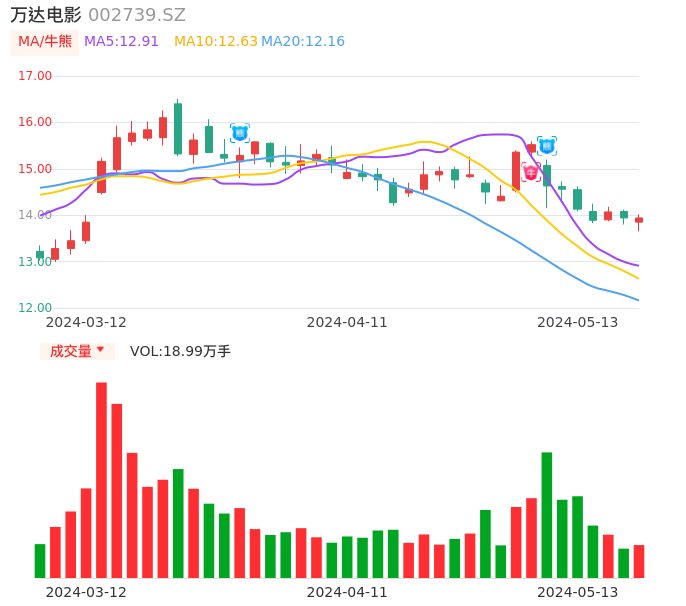Viewport: 686px width, 606px height.
Task: Click the 2024-05-13 date under volume chart
Action: (578, 592)
